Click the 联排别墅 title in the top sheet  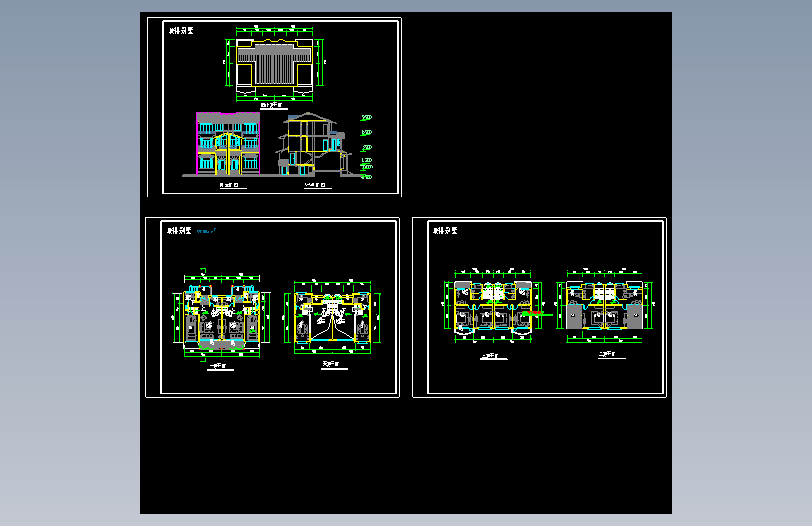click(x=181, y=31)
